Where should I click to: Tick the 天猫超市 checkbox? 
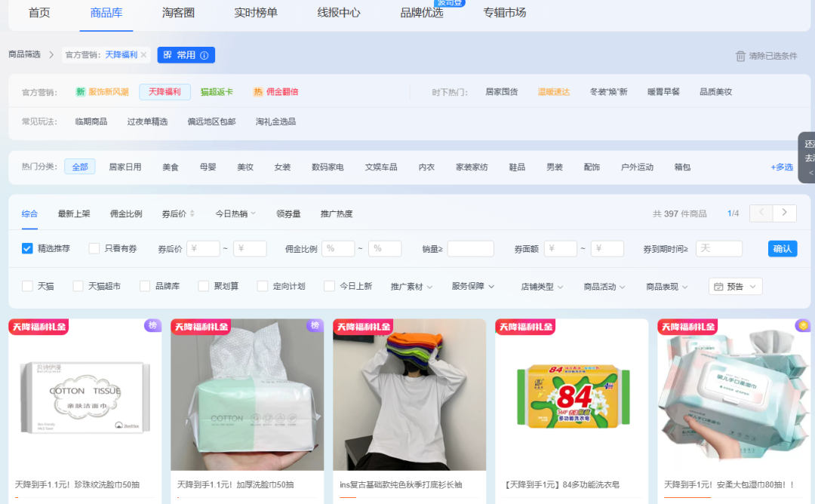(x=78, y=286)
